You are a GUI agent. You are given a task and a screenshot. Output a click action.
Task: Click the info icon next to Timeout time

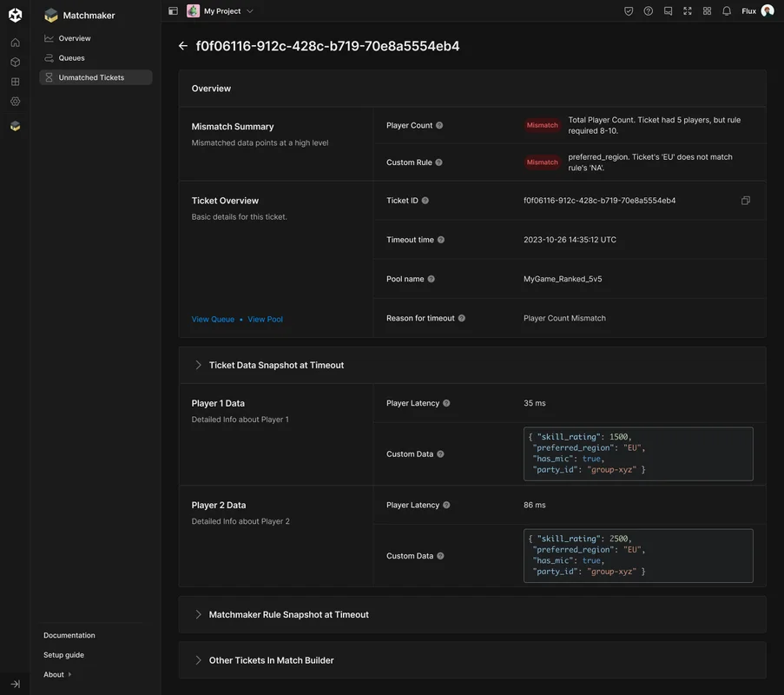pyautogui.click(x=440, y=240)
